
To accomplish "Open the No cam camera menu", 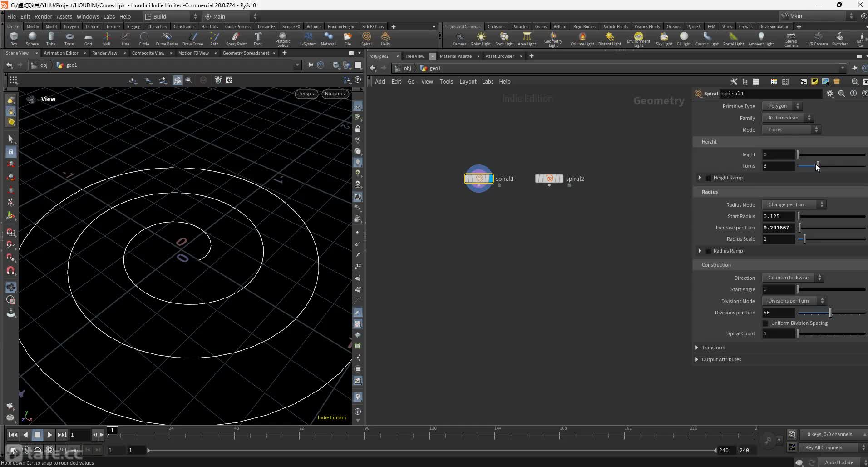I will (x=335, y=94).
